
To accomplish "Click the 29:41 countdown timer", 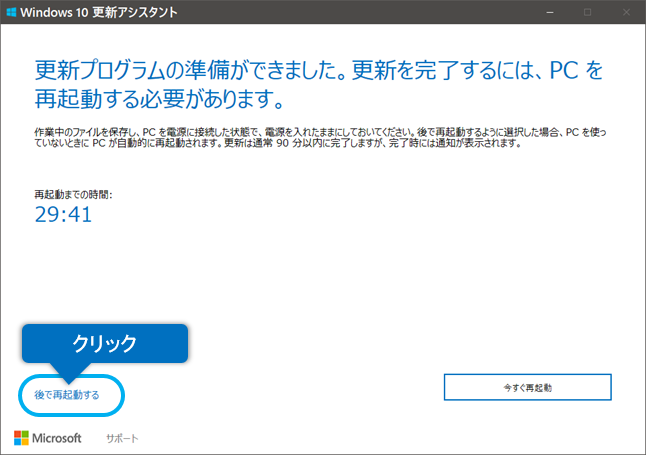I will [63, 214].
